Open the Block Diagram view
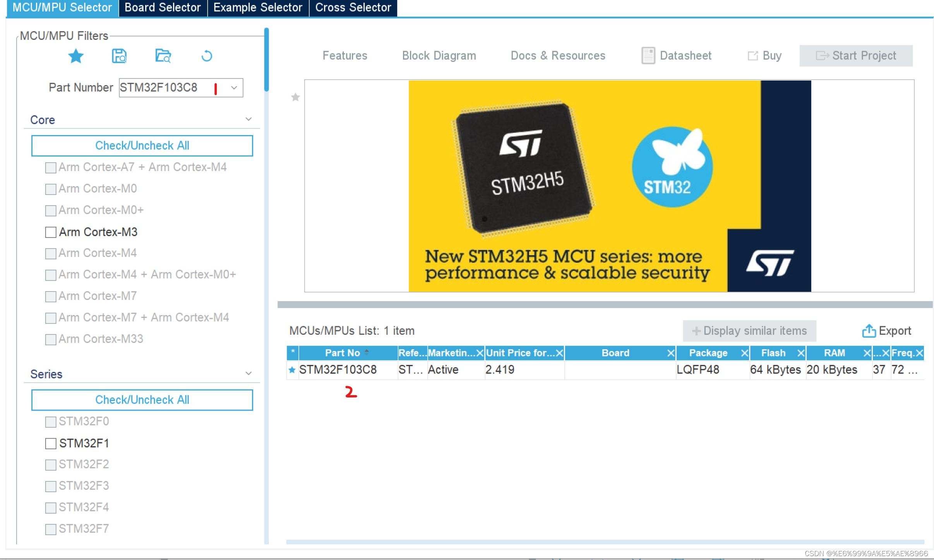 (439, 56)
